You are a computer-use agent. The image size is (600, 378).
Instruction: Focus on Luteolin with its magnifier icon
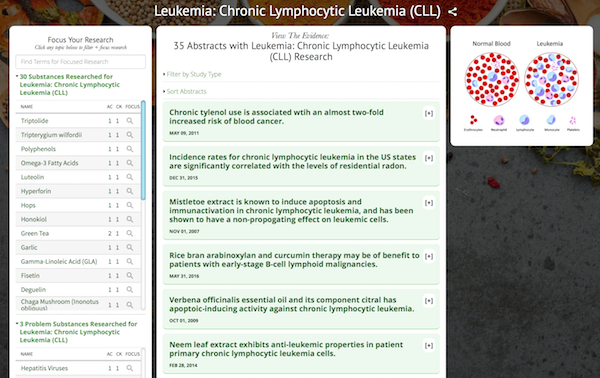click(130, 177)
